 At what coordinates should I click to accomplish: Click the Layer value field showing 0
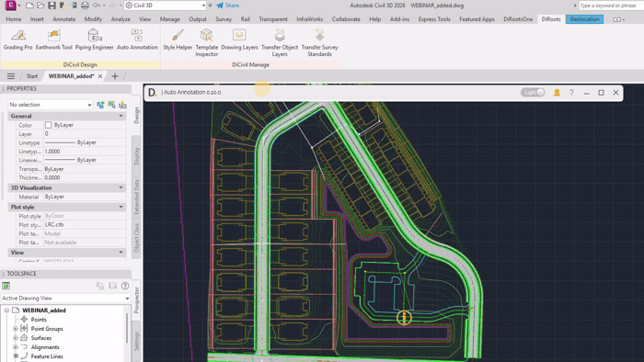85,133
